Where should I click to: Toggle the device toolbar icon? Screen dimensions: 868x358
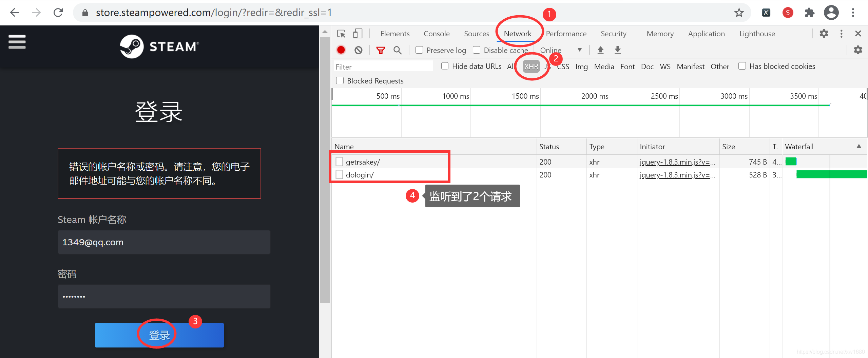[358, 34]
